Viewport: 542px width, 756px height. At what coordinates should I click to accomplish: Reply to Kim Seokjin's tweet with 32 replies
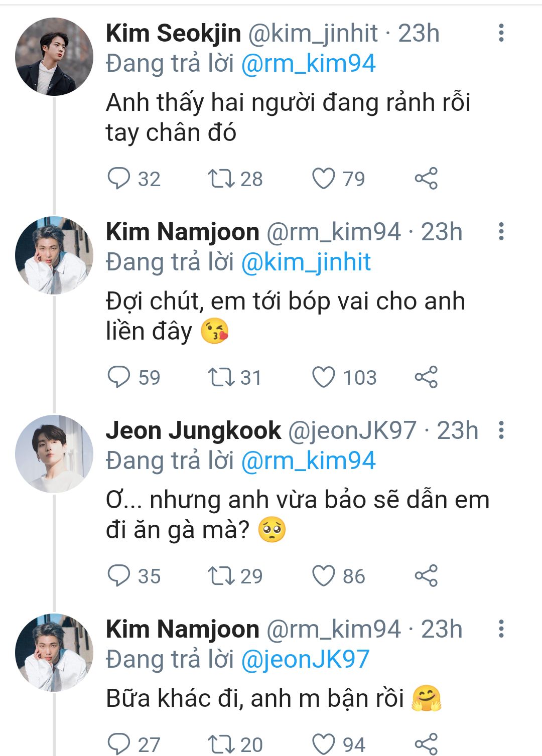(x=119, y=179)
